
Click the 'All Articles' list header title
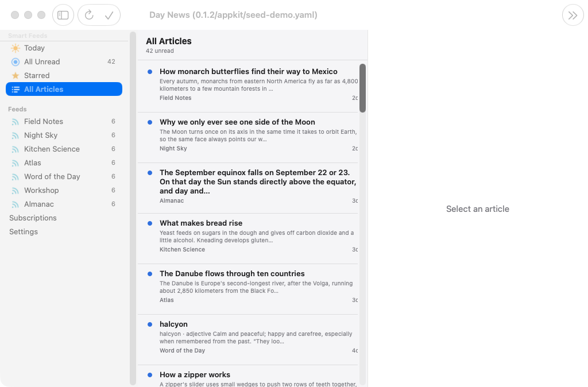169,41
